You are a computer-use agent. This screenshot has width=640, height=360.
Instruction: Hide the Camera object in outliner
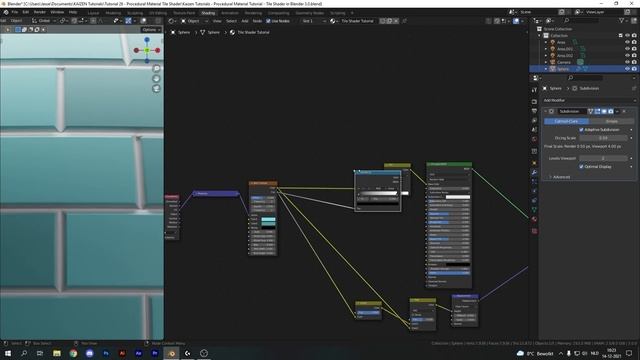pyautogui.click(x=627, y=62)
